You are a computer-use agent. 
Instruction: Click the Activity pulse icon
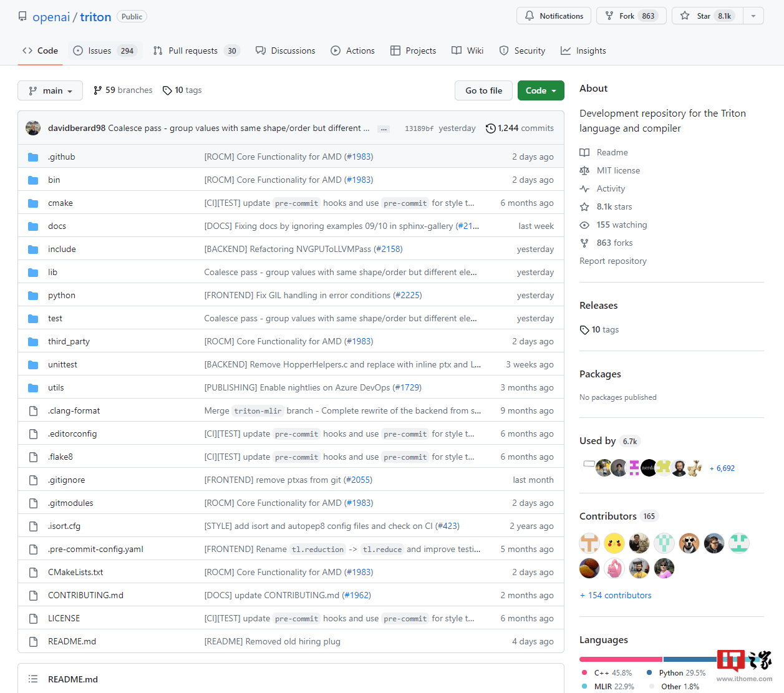[584, 188]
